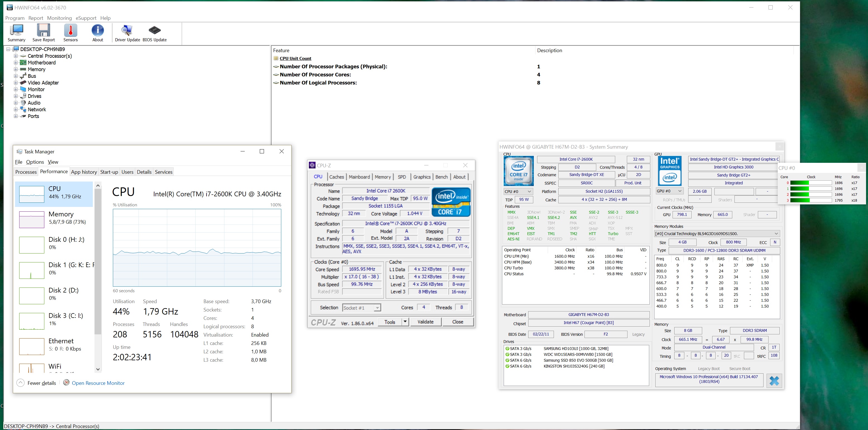
Task: Switch to the Services tab in Task Manager
Action: click(163, 172)
